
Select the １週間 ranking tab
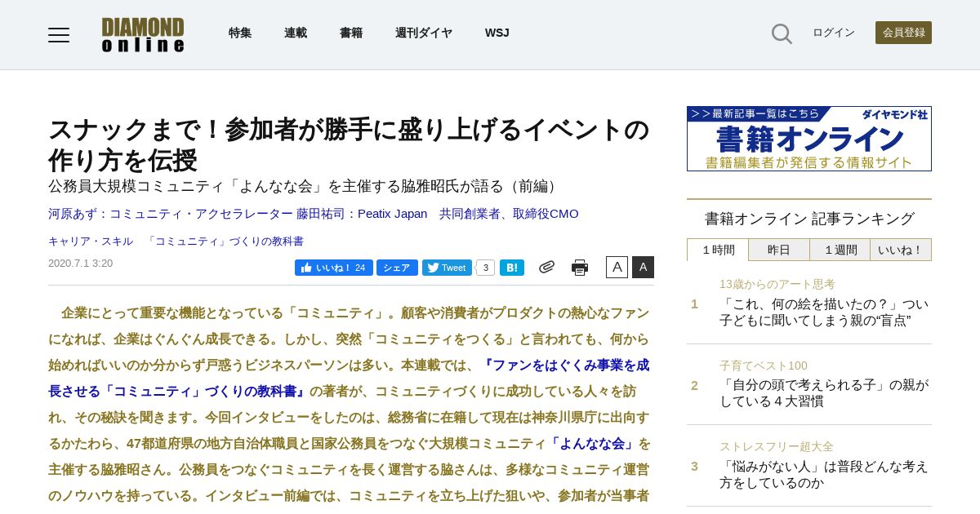click(x=840, y=250)
